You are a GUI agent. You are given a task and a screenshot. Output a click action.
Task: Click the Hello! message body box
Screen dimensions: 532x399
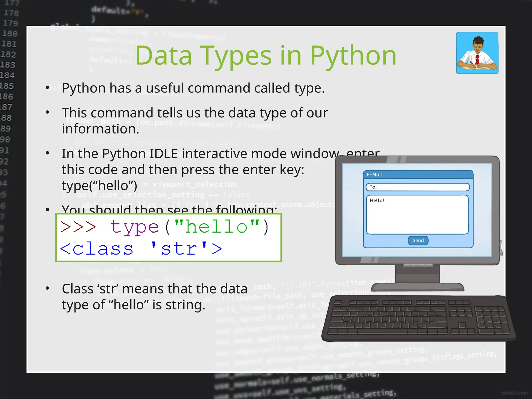click(417, 215)
